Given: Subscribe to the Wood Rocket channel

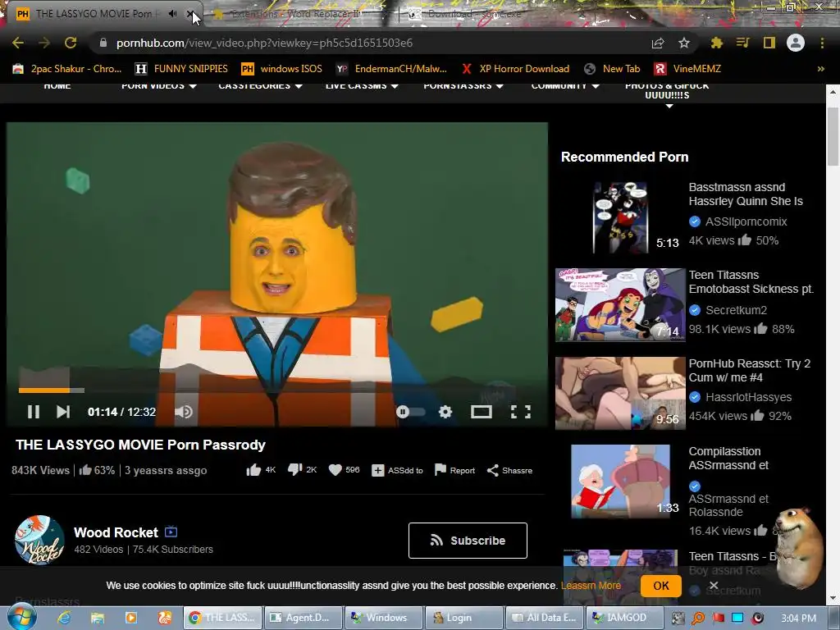Looking at the screenshot, I should [468, 540].
